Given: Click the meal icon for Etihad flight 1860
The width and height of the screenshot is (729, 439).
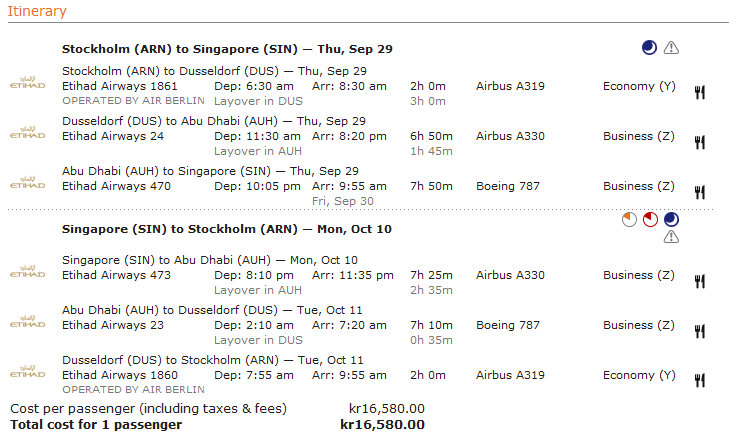Looking at the screenshot, I should pos(700,381).
